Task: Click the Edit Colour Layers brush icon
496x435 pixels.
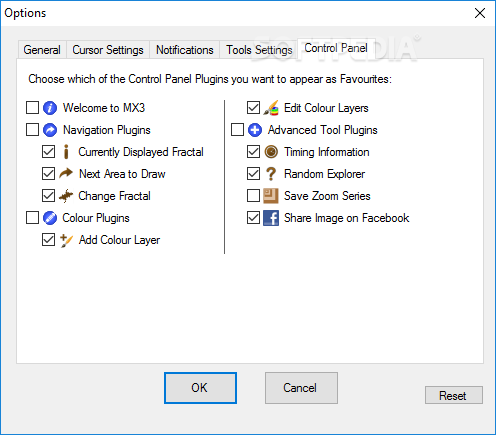Action: click(271, 108)
